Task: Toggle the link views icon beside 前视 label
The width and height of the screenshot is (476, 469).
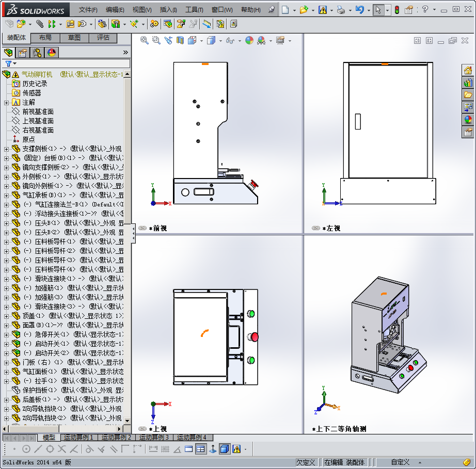Action: pyautogui.click(x=142, y=228)
